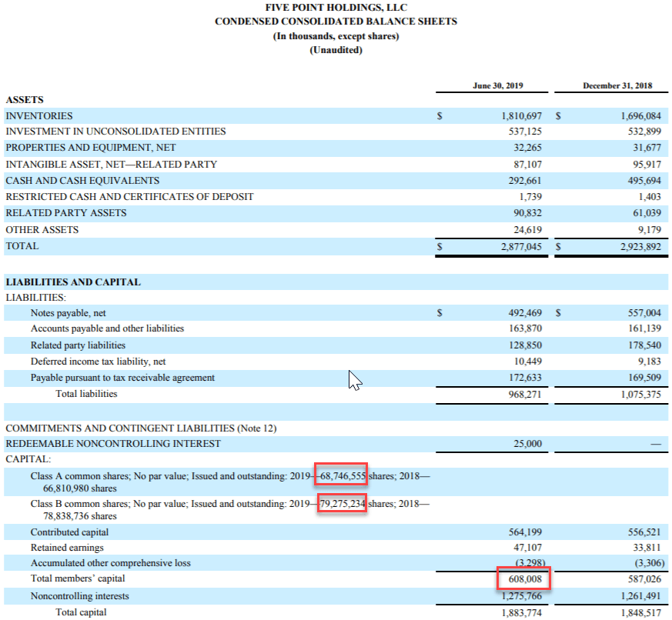
Task: Select the 532,899 investment value
Action: click(x=644, y=132)
